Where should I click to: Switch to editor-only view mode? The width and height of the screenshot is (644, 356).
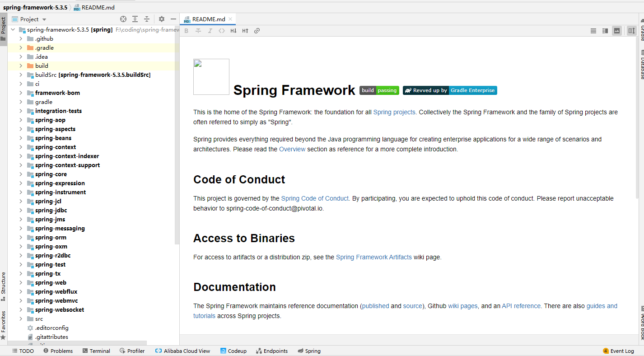(593, 31)
